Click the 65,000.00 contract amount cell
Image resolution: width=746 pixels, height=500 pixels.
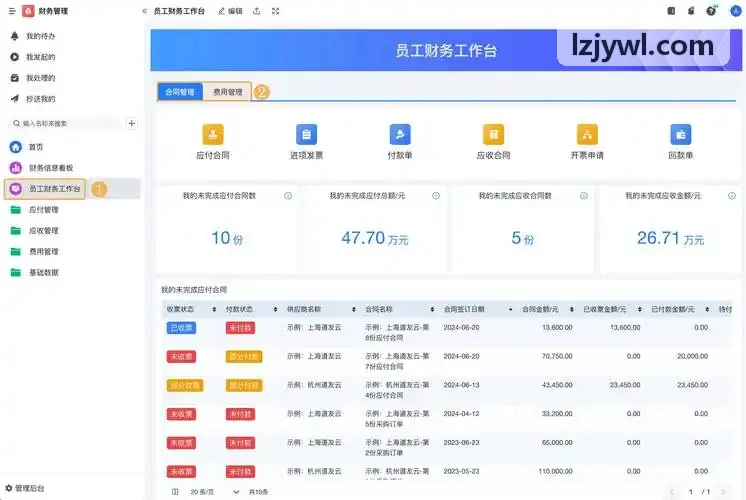[x=557, y=442]
